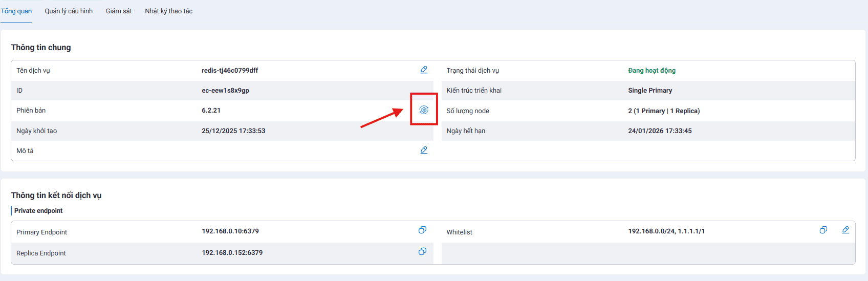
Task: Open the Giám sát tab
Action: point(119,11)
